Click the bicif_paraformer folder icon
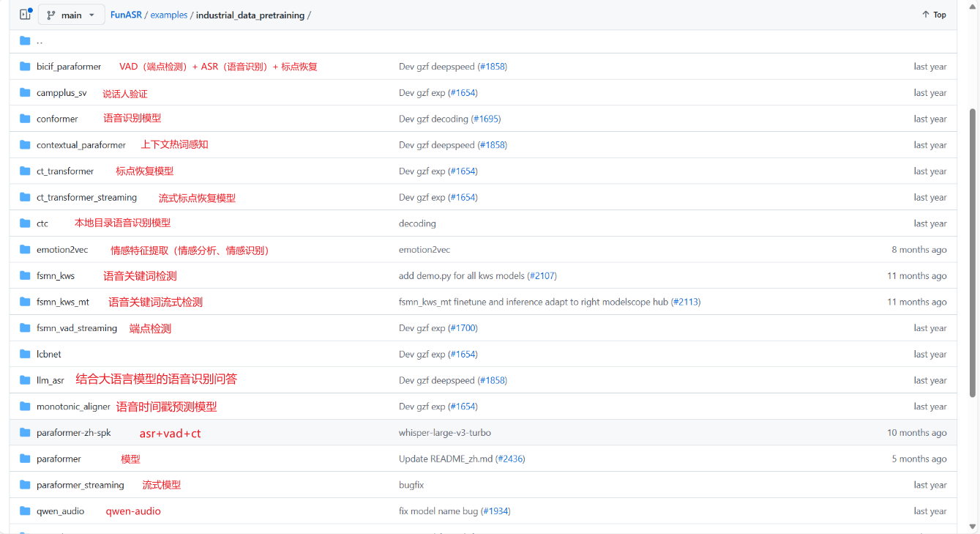The image size is (980, 534). pyautogui.click(x=25, y=67)
